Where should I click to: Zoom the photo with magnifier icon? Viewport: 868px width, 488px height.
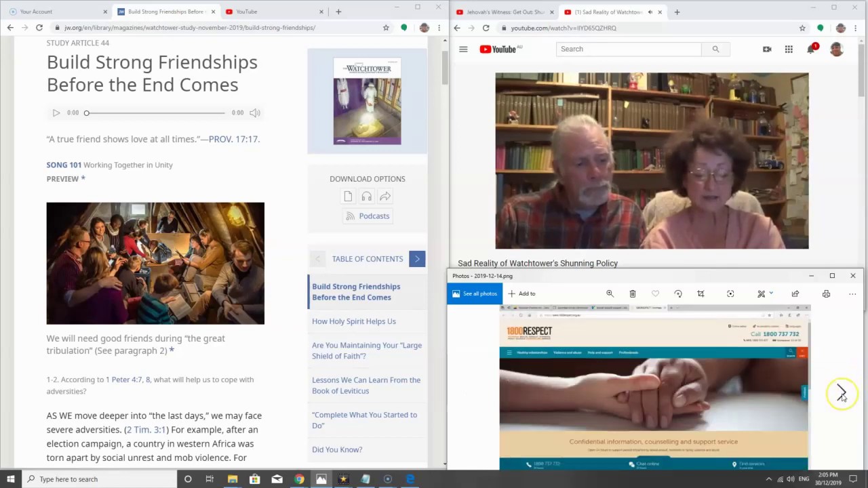click(610, 293)
